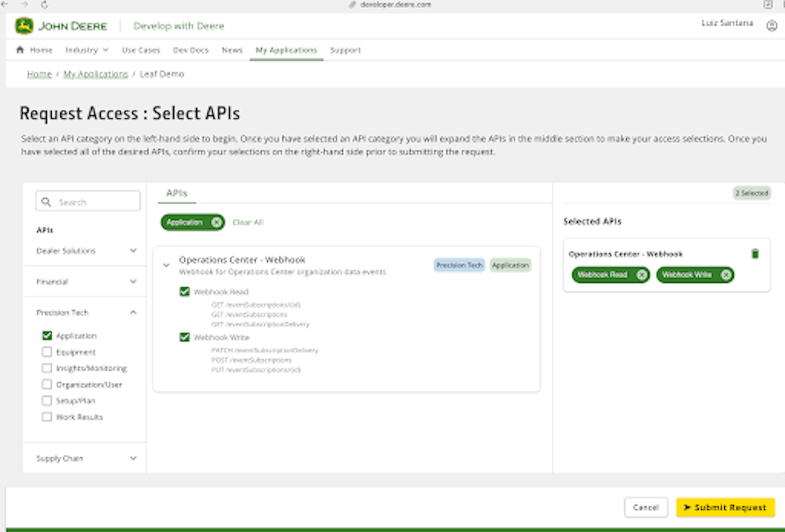The height and width of the screenshot is (532, 785).
Task: Check the Work Results checkbox
Action: pyautogui.click(x=46, y=417)
